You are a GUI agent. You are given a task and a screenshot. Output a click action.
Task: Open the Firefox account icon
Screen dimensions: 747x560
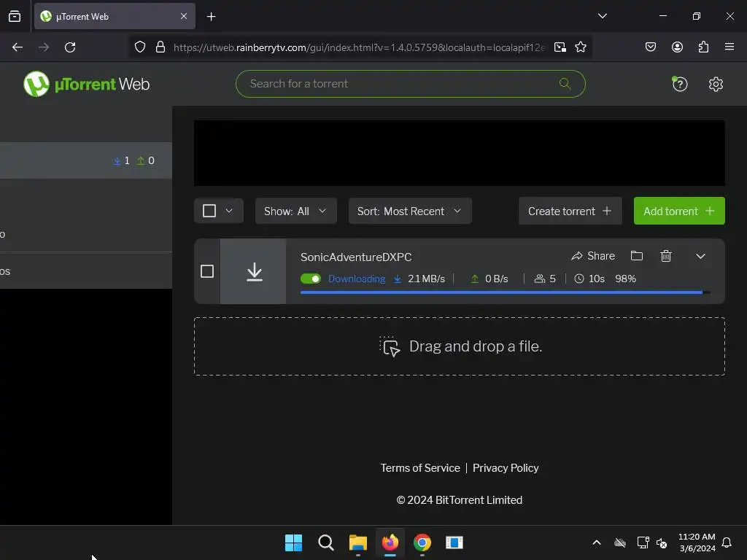click(677, 47)
